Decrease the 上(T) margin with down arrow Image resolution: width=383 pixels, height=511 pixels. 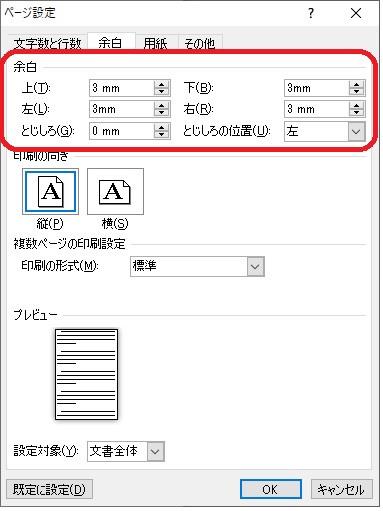(x=162, y=92)
